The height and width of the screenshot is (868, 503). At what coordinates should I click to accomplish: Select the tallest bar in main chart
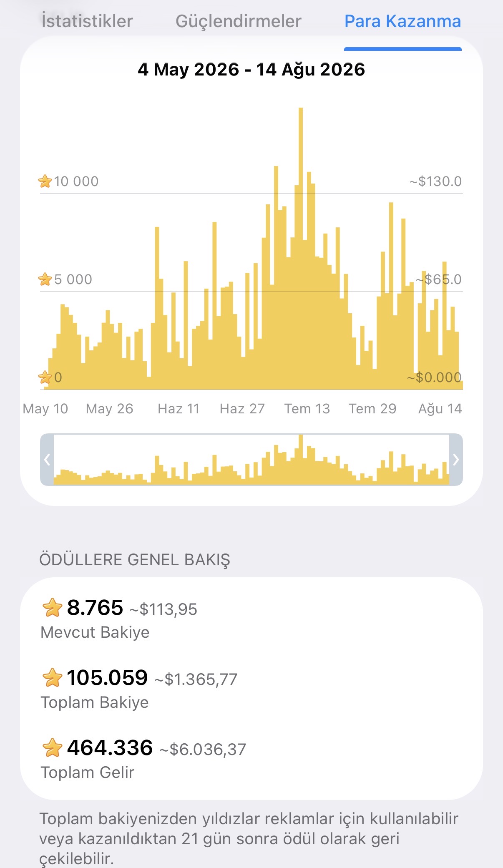[301, 249]
